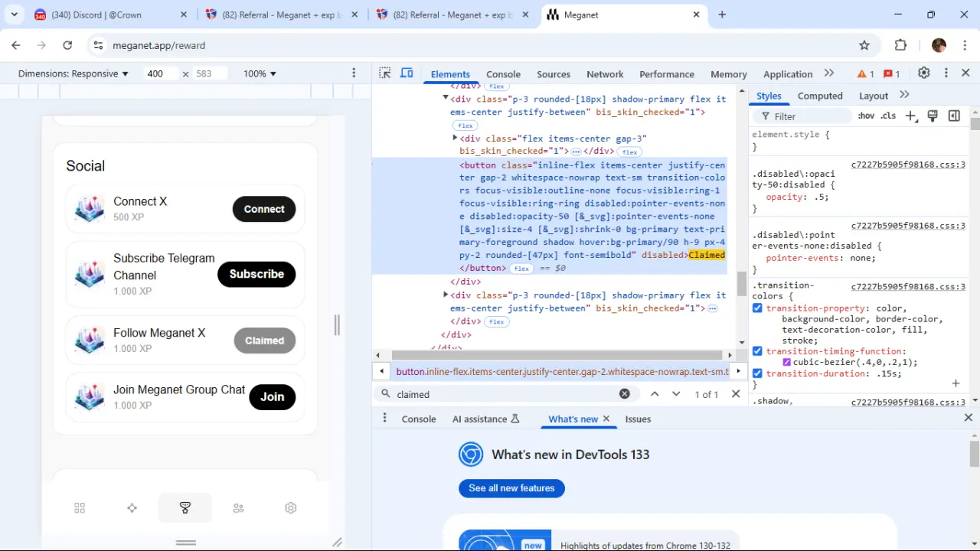Open the drawer three-dot menu
The width and height of the screenshot is (980, 551).
[384, 419]
